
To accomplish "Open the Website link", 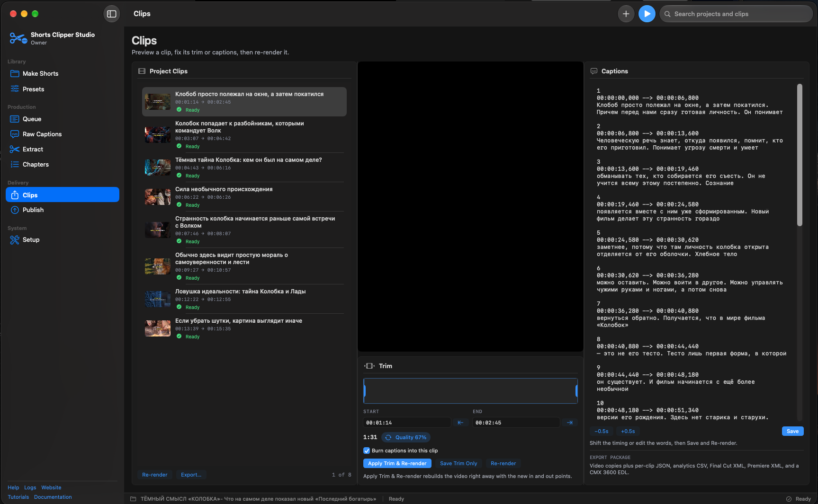I will pyautogui.click(x=51, y=487).
